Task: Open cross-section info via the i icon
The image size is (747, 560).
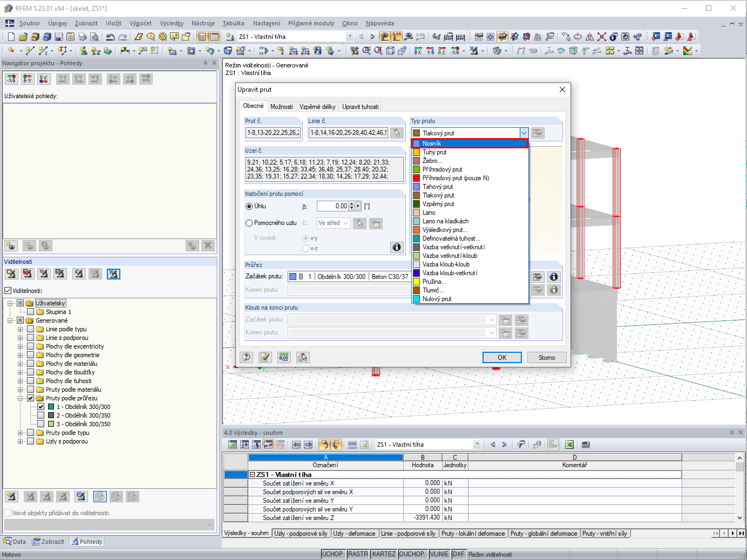Action: 553,276
